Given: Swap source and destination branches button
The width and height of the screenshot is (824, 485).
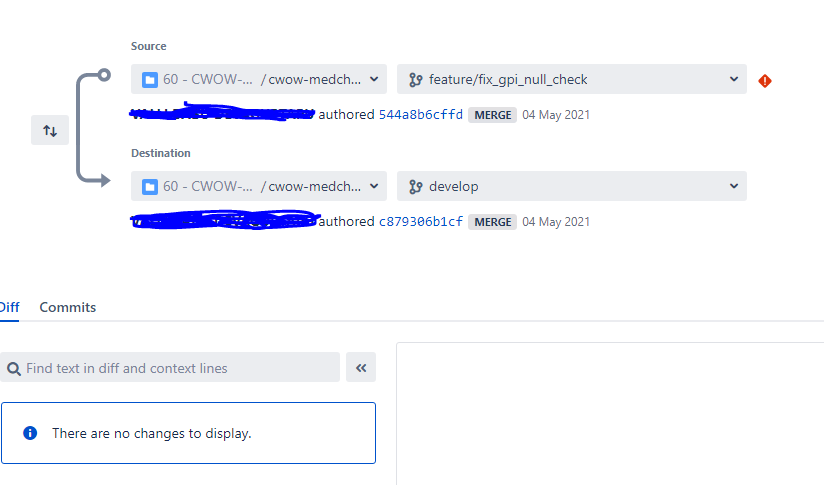Looking at the screenshot, I should coord(50,130).
